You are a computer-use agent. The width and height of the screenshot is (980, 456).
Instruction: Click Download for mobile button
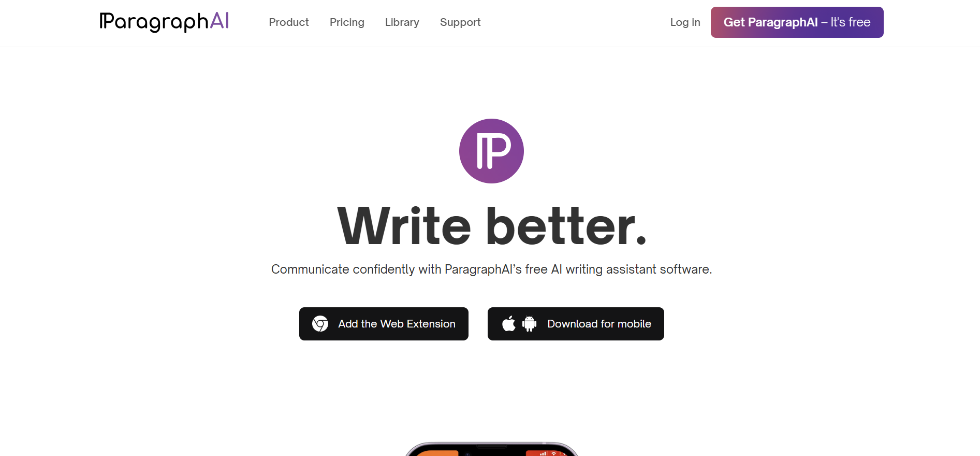(576, 324)
